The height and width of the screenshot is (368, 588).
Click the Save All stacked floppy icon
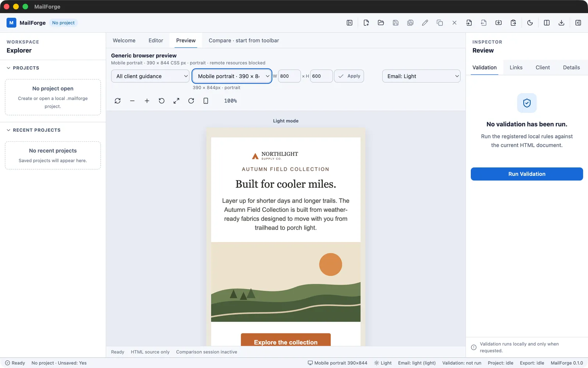[x=410, y=23]
